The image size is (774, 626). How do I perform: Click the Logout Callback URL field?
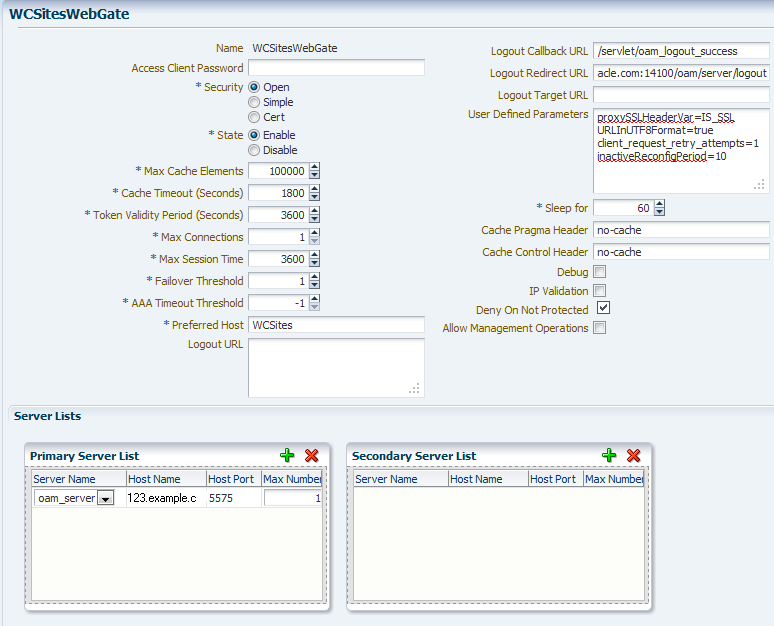[681, 51]
